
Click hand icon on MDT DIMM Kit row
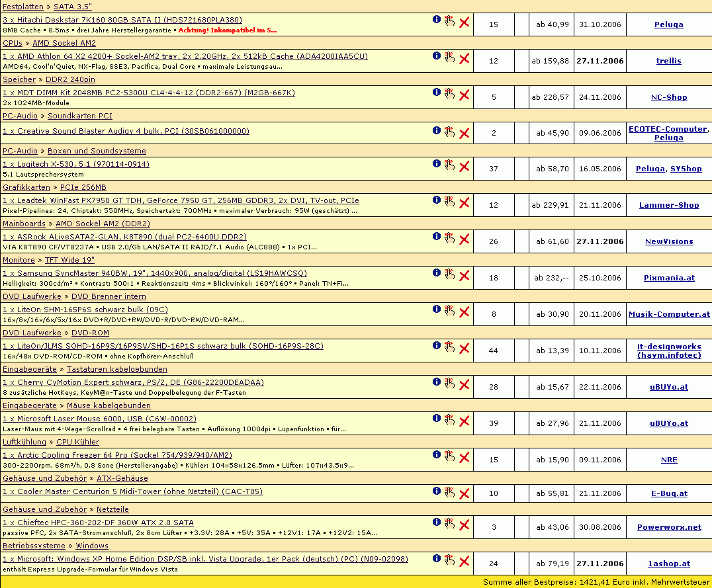click(x=449, y=93)
